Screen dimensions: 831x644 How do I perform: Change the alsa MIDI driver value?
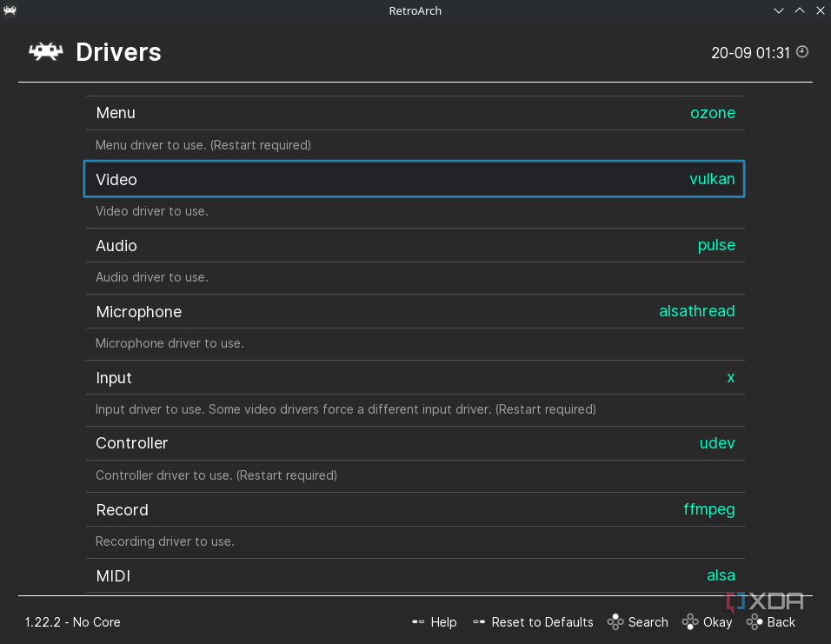721,575
